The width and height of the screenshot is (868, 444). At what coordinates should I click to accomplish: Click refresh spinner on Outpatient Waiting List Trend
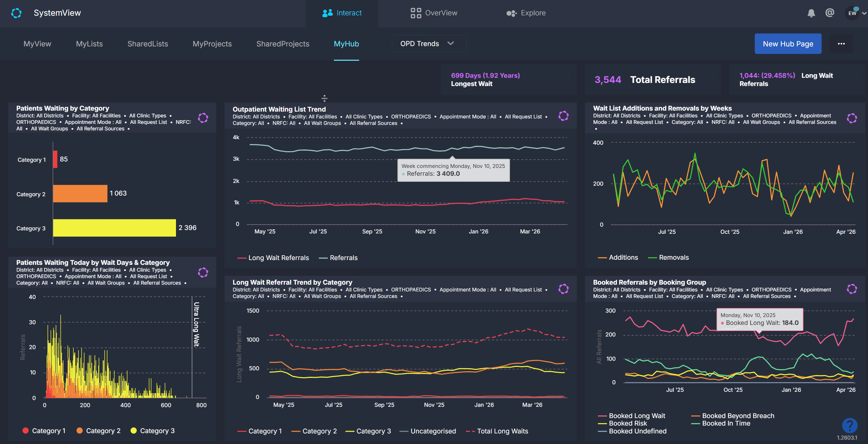click(563, 116)
